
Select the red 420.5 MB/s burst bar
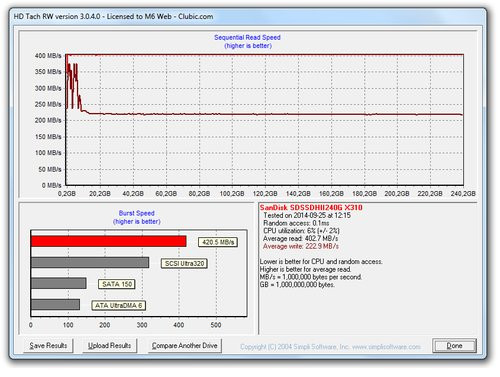(108, 241)
